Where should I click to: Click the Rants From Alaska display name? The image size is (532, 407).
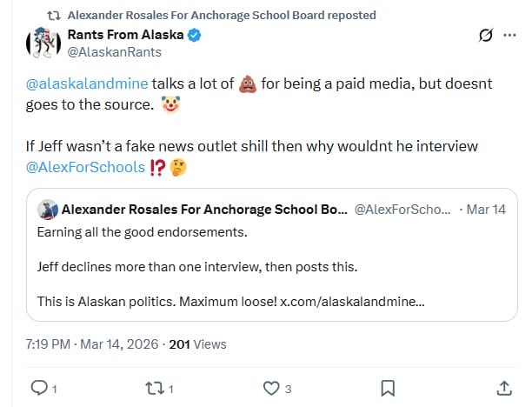[x=127, y=36]
